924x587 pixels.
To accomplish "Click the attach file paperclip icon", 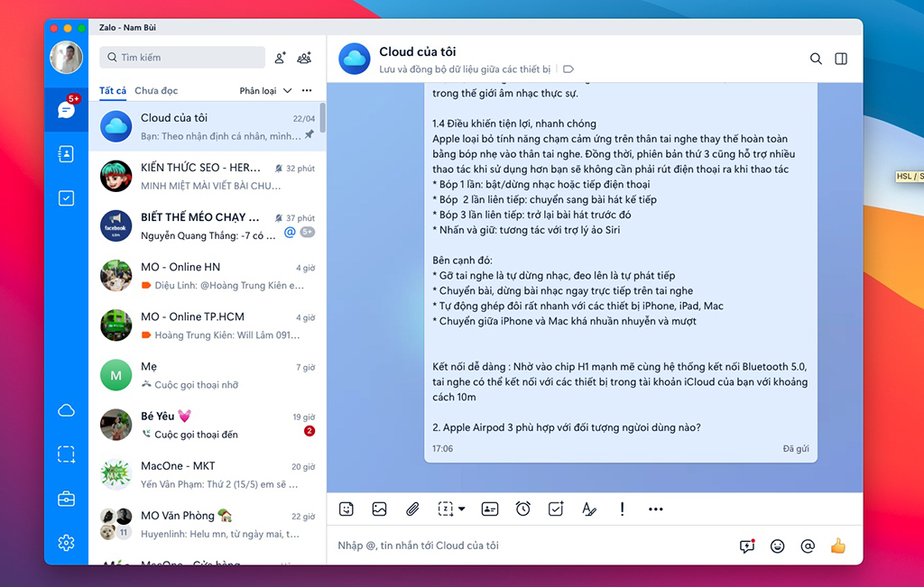I will [412, 509].
